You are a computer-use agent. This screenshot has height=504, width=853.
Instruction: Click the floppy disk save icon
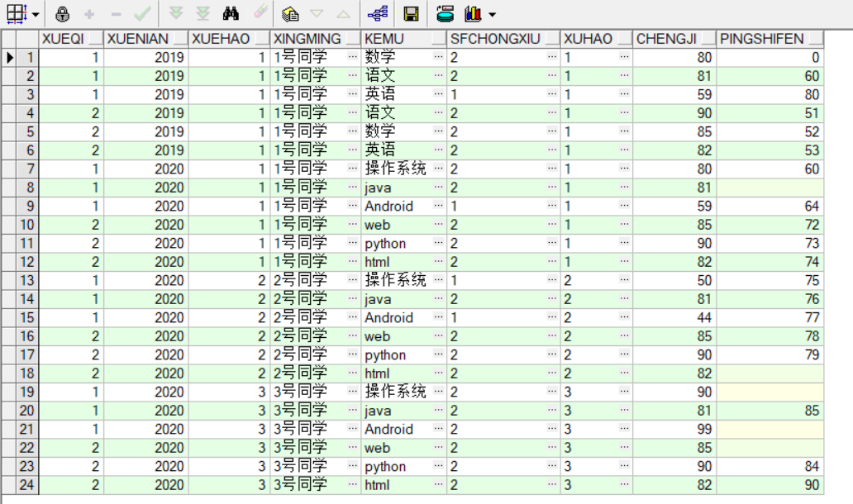pyautogui.click(x=412, y=14)
